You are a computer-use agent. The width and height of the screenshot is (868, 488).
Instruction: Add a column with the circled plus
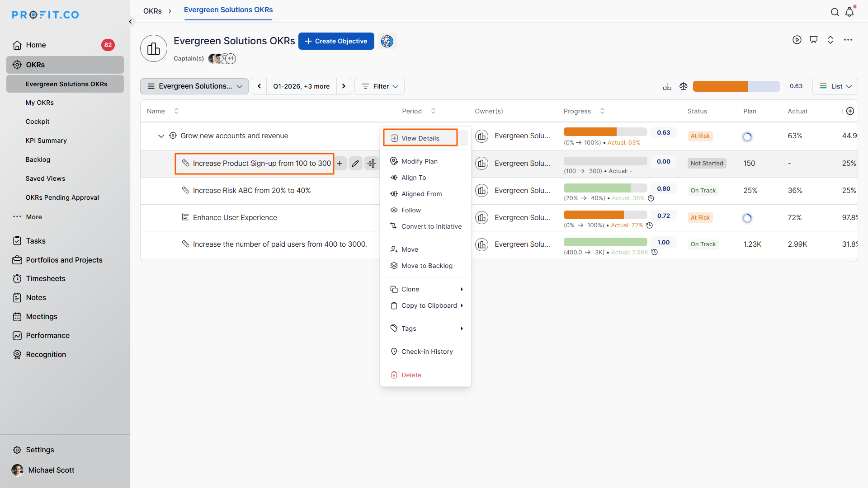[850, 111]
